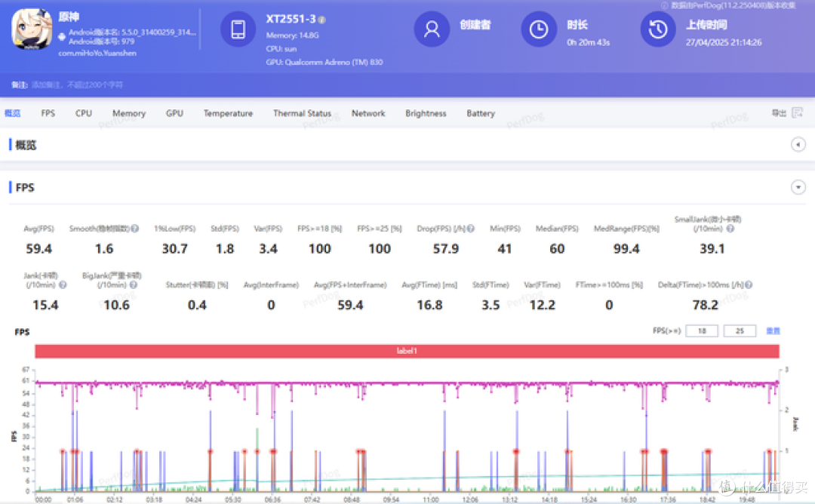Click info icon beside XT2551-3 device name
Screen dimensions: 815x504
[321, 20]
